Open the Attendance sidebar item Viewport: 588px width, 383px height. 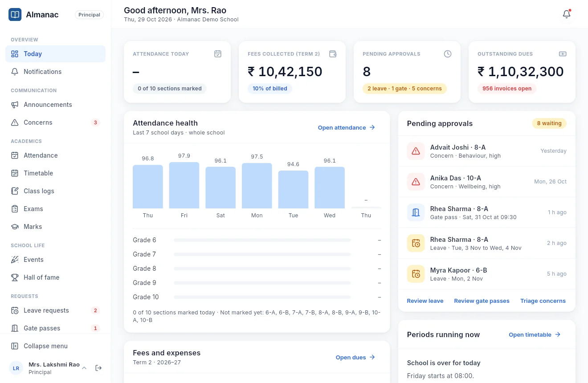[x=55, y=155]
